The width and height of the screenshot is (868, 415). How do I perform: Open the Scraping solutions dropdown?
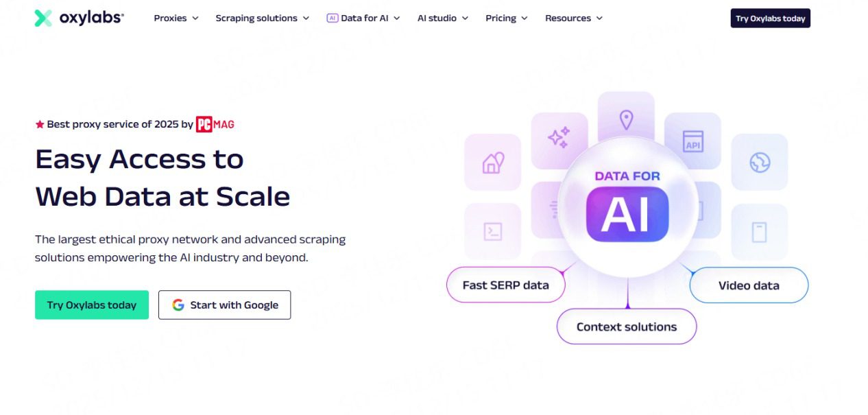pyautogui.click(x=262, y=19)
